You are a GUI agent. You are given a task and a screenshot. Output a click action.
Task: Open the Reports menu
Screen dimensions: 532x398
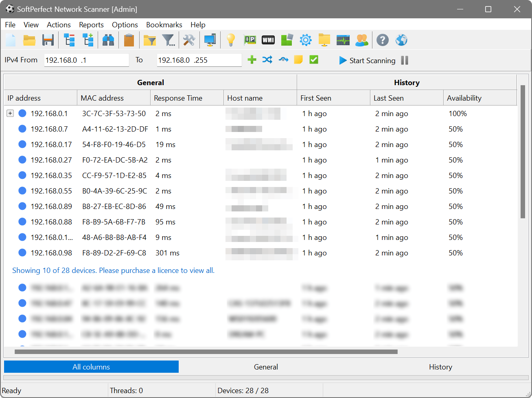coord(91,25)
